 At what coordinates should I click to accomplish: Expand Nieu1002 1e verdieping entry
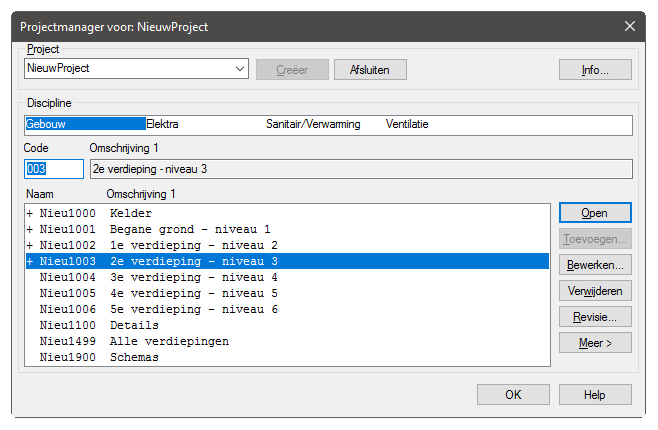tap(30, 245)
